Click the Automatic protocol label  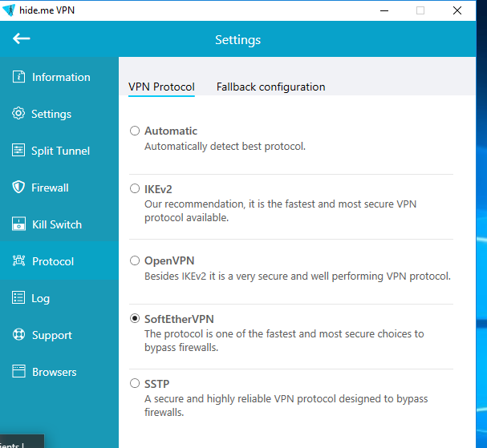pyautogui.click(x=171, y=131)
